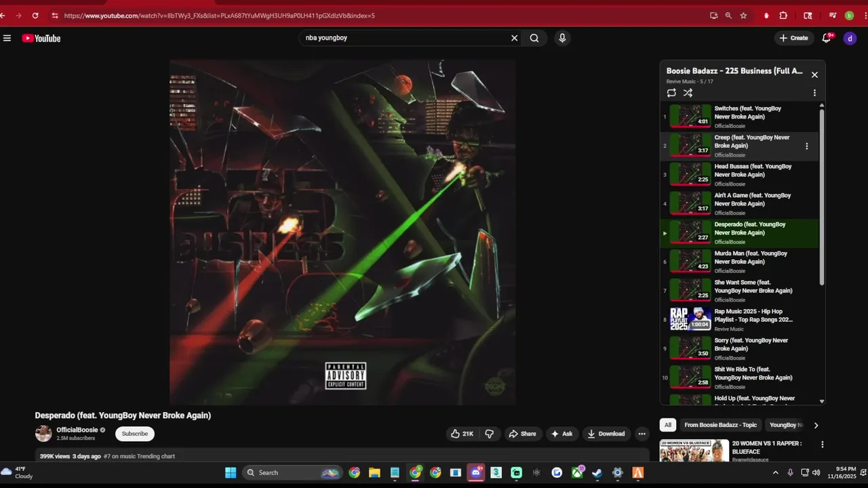The height and width of the screenshot is (488, 868).
Task: Open the browser media controls icon
Action: click(832, 15)
